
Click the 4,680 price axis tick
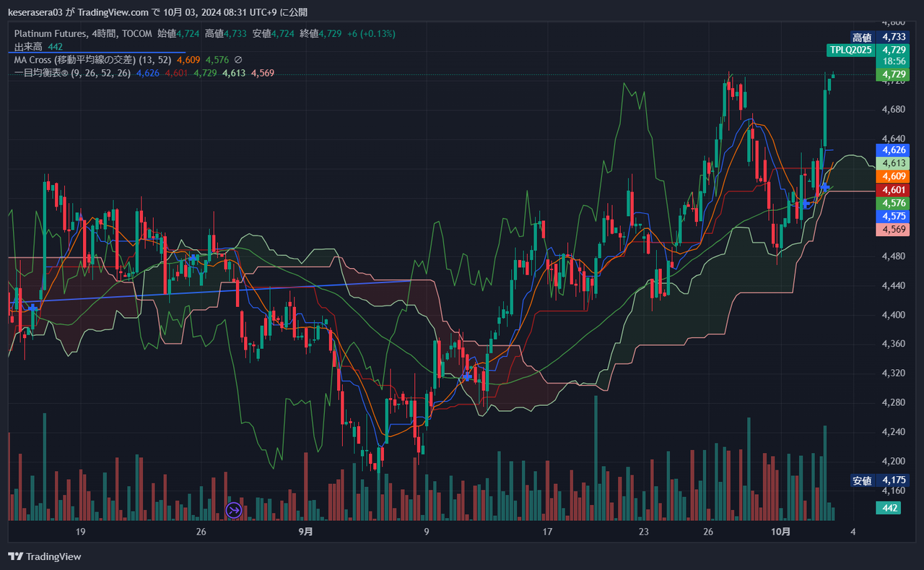(x=894, y=109)
